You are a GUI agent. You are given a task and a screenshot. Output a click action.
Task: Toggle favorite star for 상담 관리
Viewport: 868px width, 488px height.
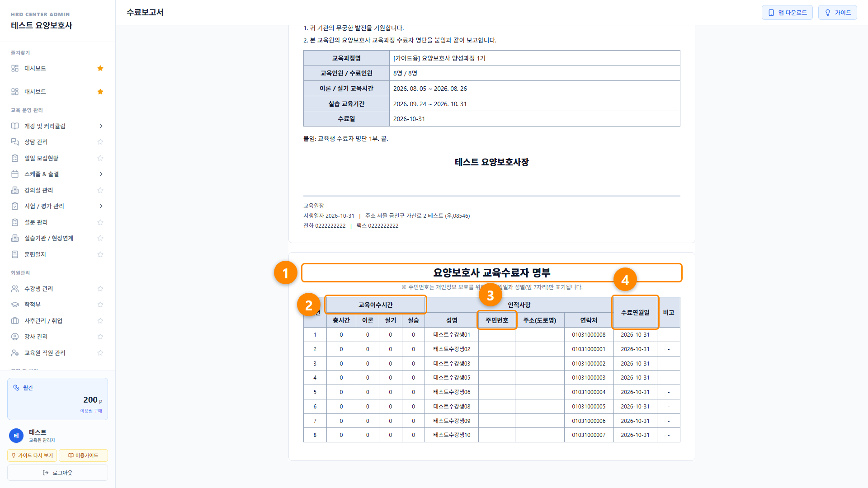point(100,142)
